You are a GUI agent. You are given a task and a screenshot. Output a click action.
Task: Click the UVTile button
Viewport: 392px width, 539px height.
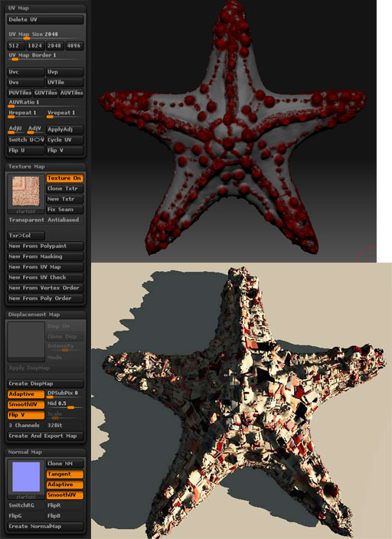[x=64, y=83]
